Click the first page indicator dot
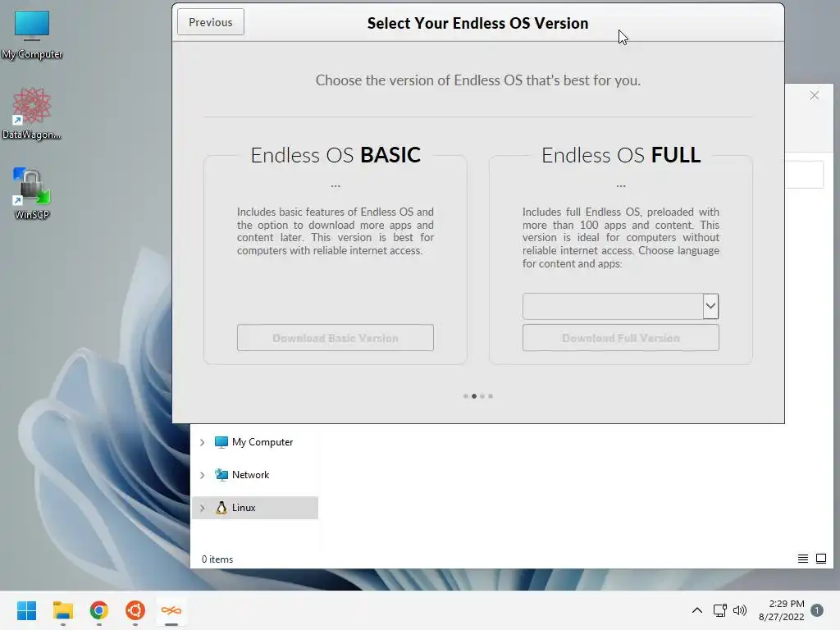840x630 pixels. coord(466,396)
